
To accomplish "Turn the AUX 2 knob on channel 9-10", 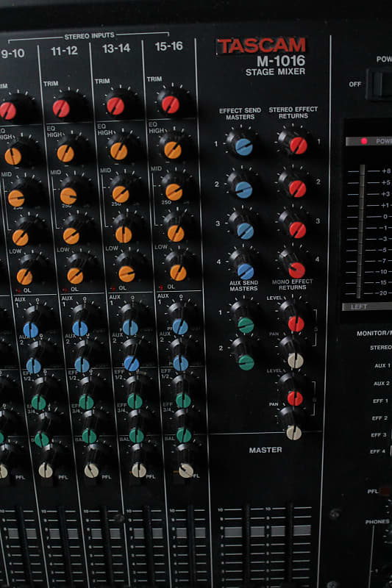I will tap(33, 366).
